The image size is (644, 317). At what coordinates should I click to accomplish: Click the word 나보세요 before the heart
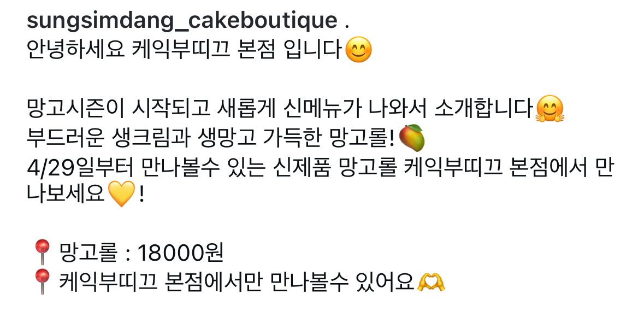pyautogui.click(x=66, y=193)
